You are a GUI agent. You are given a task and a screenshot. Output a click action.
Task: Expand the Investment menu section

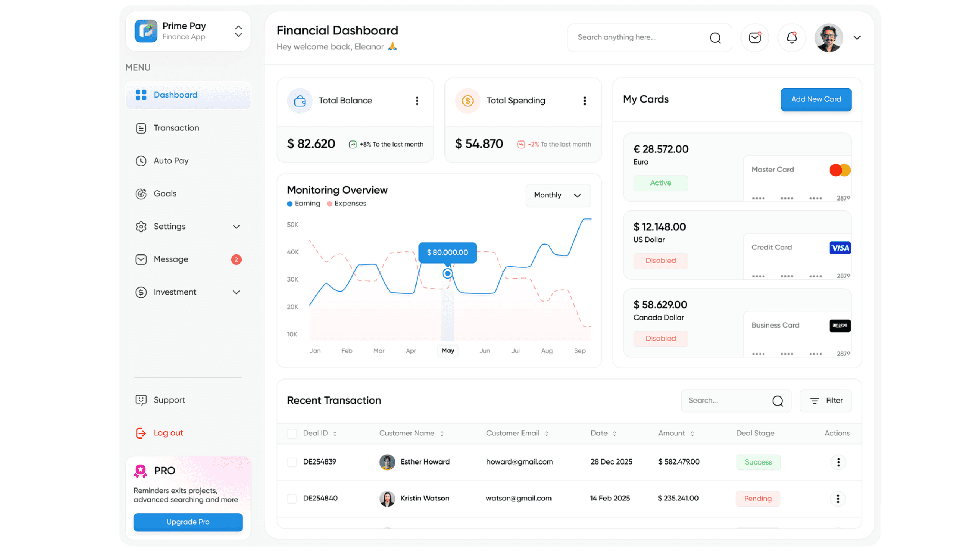(236, 292)
